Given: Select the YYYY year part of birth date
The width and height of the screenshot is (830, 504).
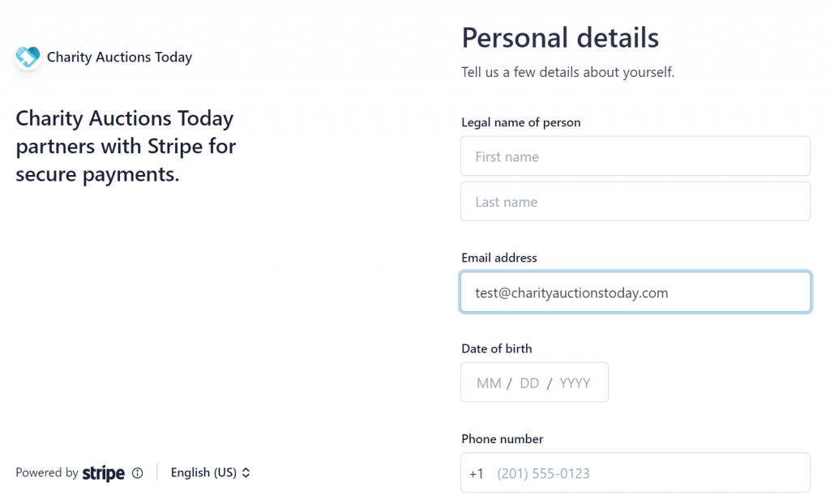Looking at the screenshot, I should (x=575, y=382).
